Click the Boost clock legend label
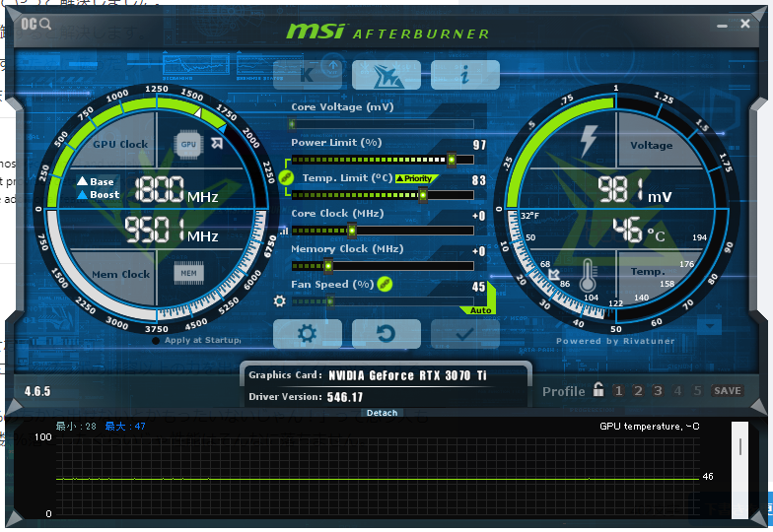Viewport: 773px width, 532px height. 99,195
